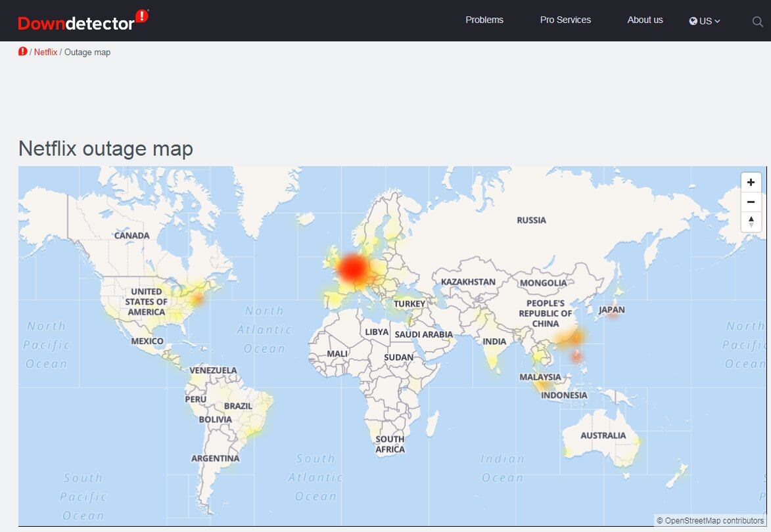Follow the Netflix breadcrumb link
The image size is (771, 532).
45,53
